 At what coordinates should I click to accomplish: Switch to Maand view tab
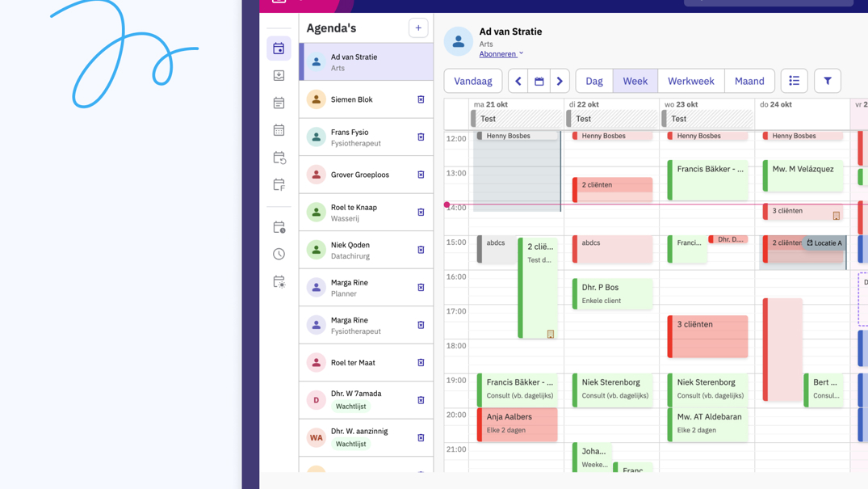[749, 81]
